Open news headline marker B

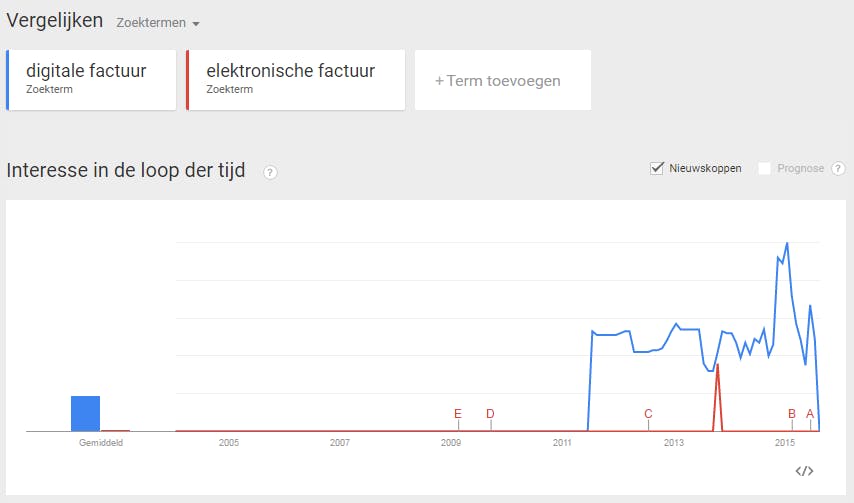point(792,414)
